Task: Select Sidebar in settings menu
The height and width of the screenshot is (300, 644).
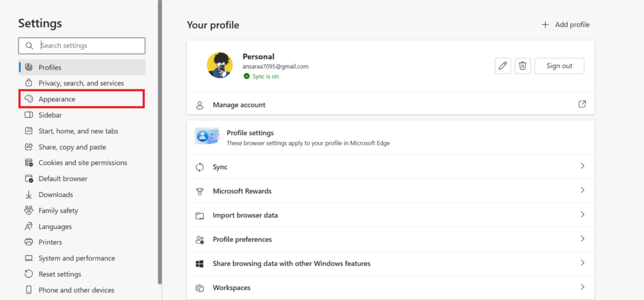Action: [82, 115]
